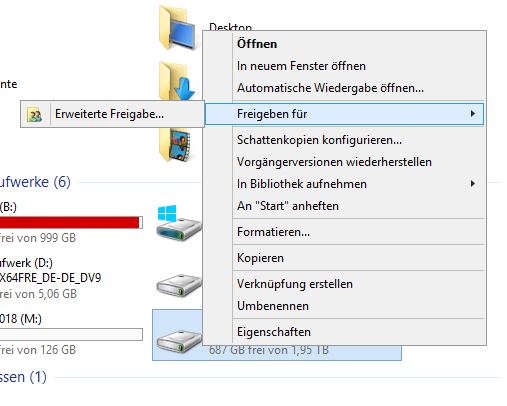The image size is (507, 406).
Task: Click the Erweiterte Freigabe share icon
Action: point(34,114)
